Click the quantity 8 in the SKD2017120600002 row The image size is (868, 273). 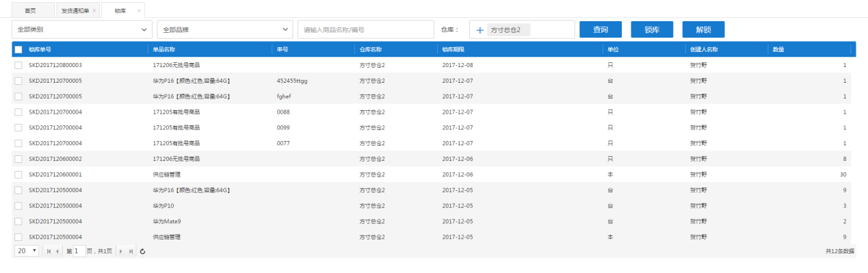845,159
